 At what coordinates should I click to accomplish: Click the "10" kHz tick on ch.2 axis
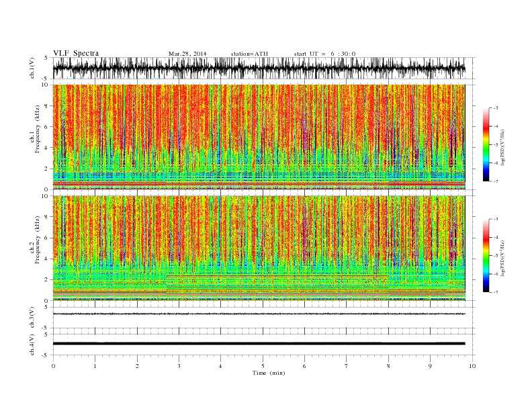click(x=46, y=196)
